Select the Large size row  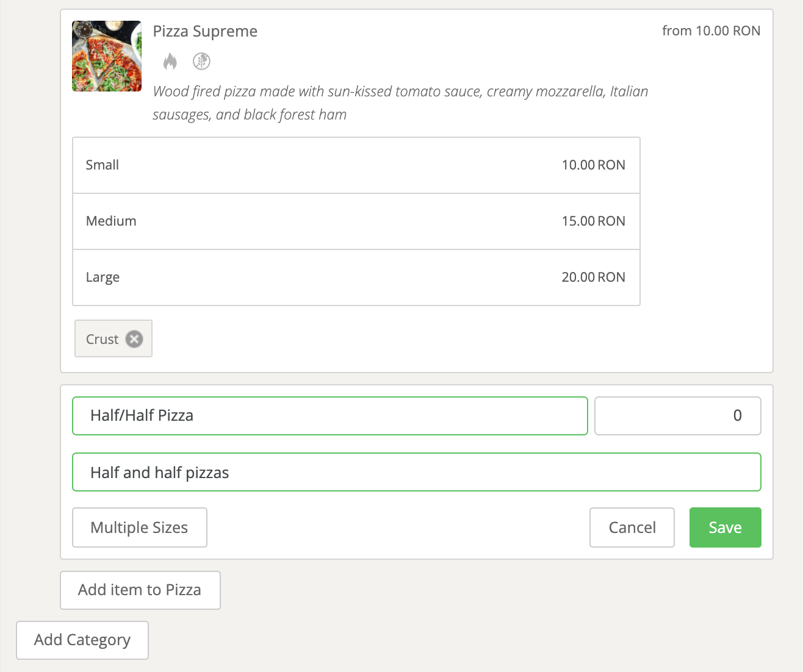(356, 277)
